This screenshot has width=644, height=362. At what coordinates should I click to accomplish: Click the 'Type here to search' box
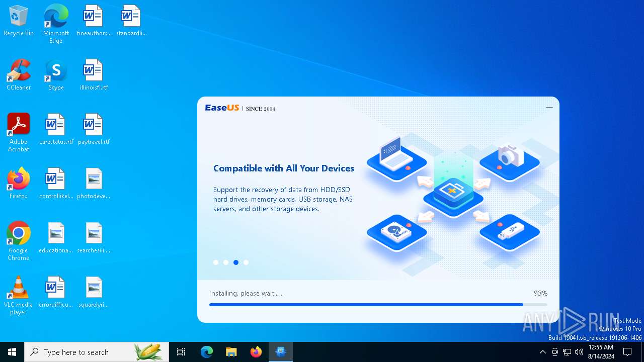(x=97, y=352)
